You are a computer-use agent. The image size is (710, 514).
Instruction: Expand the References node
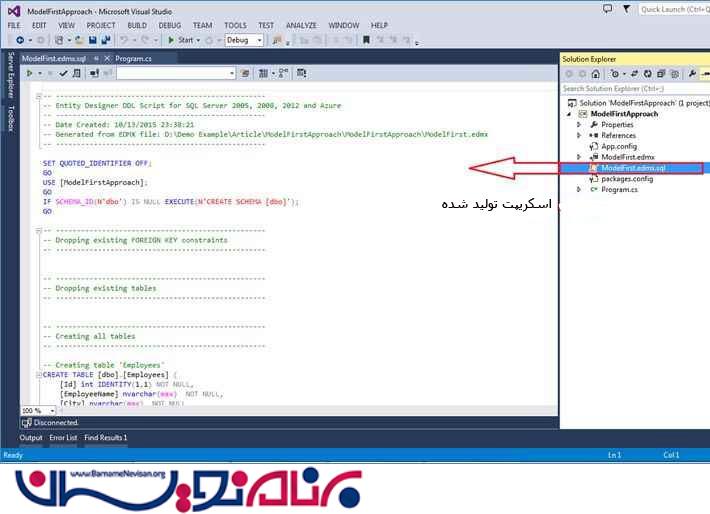click(580, 135)
